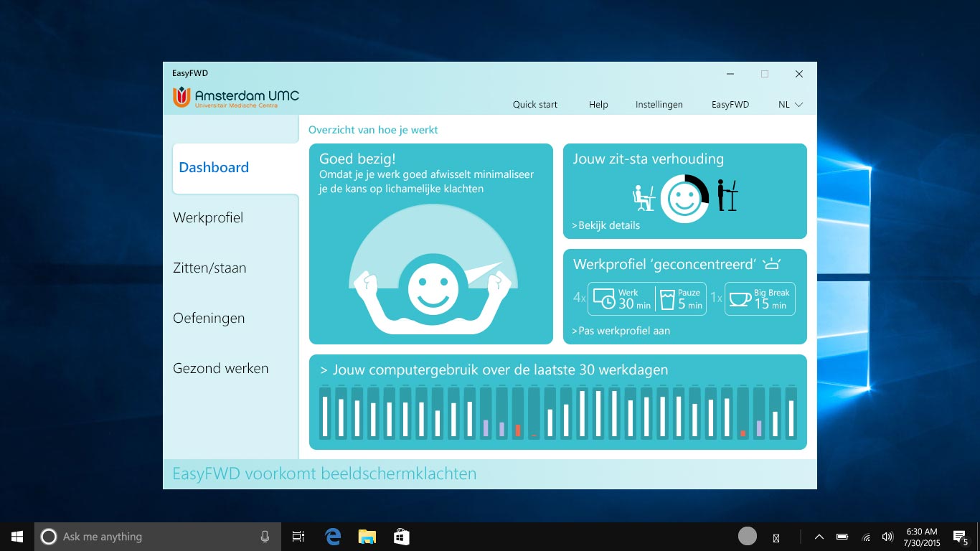The image size is (980, 551).
Task: Click the smiley donut chart icon
Action: pyautogui.click(x=684, y=199)
